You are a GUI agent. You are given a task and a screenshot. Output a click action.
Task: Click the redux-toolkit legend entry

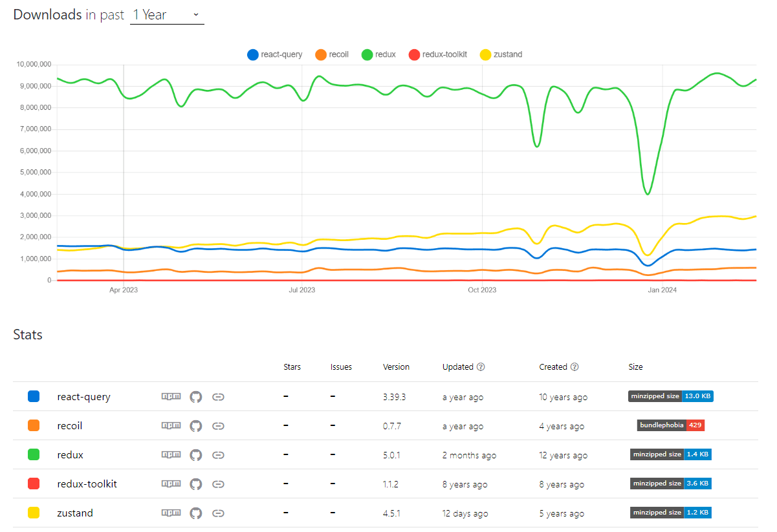pos(437,55)
